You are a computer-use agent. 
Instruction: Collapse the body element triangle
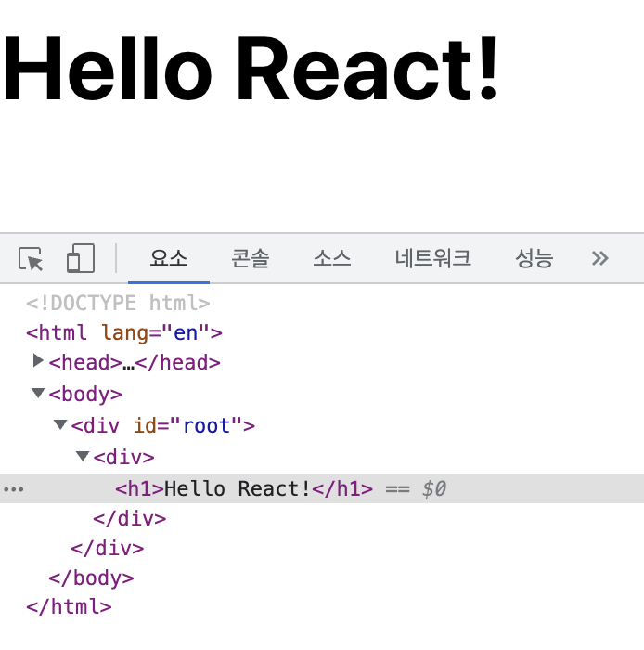(x=38, y=393)
